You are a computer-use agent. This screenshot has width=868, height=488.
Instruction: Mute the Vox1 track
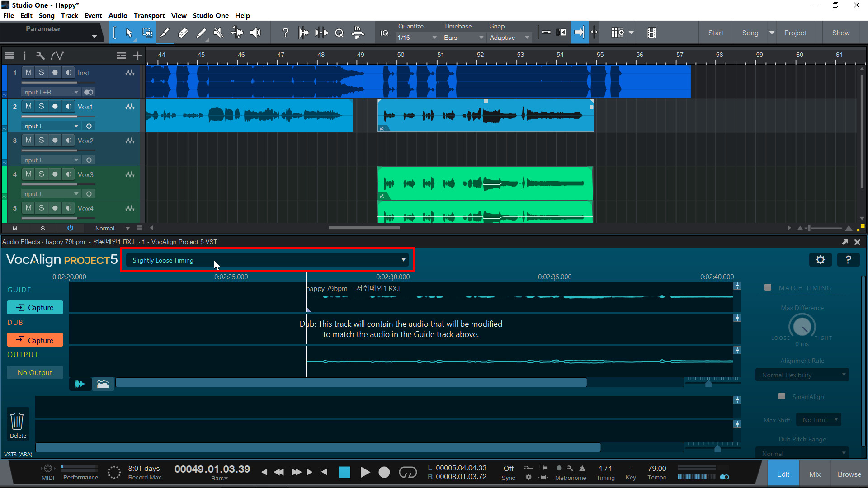point(28,106)
